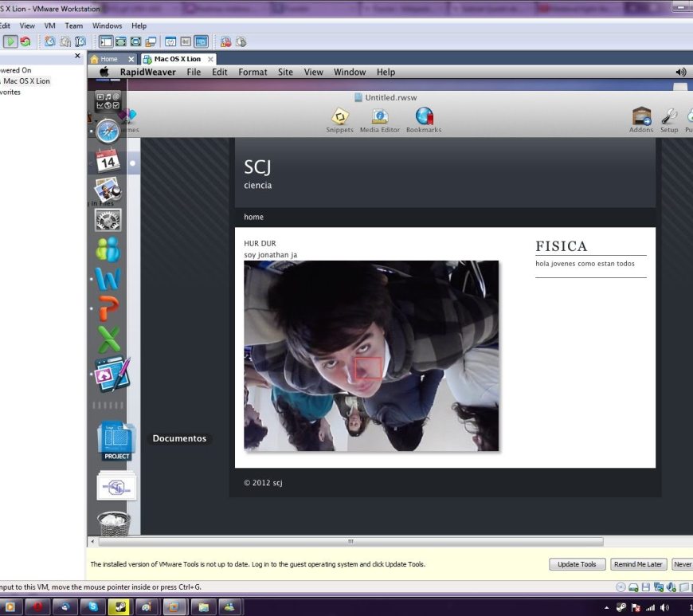Expand hidden system tray icons arrow
Image resolution: width=693 pixels, height=616 pixels.
coord(607,607)
